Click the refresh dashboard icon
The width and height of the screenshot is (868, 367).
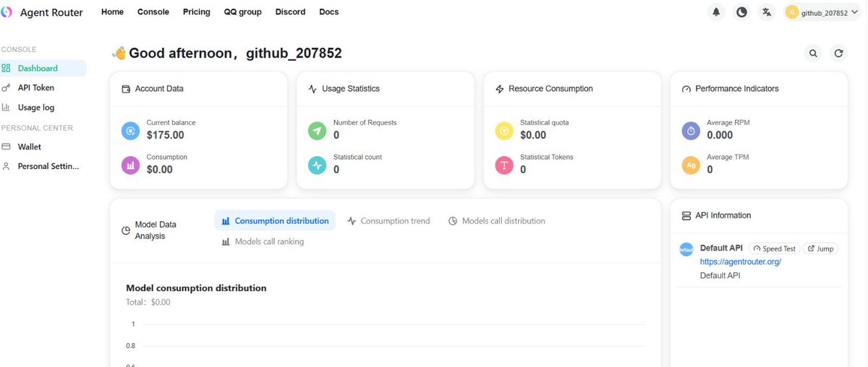coord(838,53)
